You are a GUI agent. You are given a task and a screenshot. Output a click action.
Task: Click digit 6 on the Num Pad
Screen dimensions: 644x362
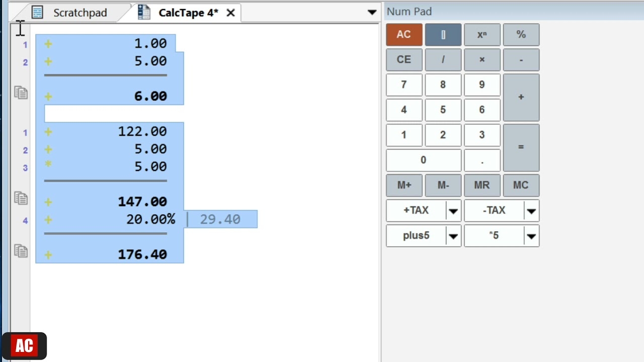tap(482, 110)
